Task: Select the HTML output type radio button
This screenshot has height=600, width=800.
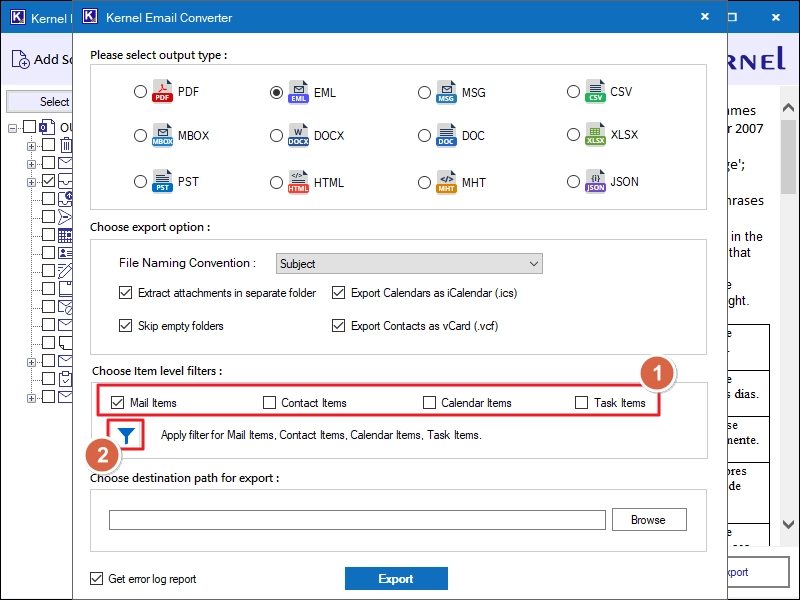Action: [276, 182]
